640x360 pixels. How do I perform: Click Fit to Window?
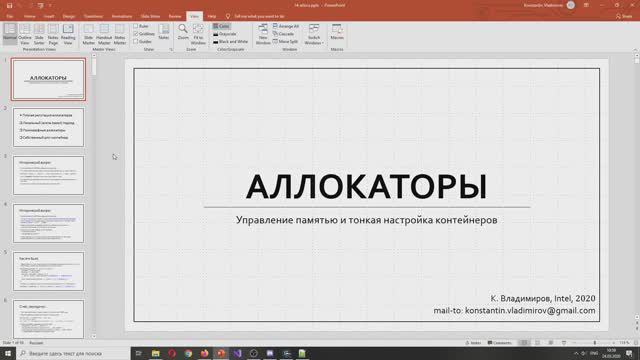[x=198, y=34]
